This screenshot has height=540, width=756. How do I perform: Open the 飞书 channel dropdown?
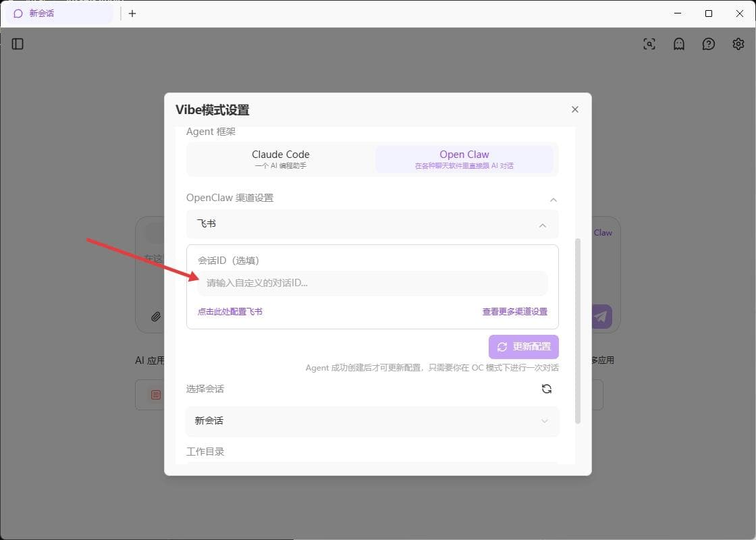point(372,223)
